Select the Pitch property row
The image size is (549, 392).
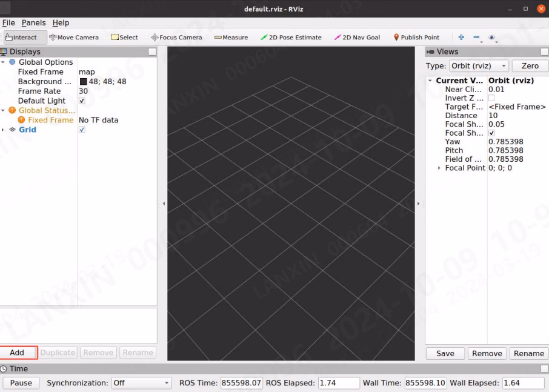coord(487,150)
